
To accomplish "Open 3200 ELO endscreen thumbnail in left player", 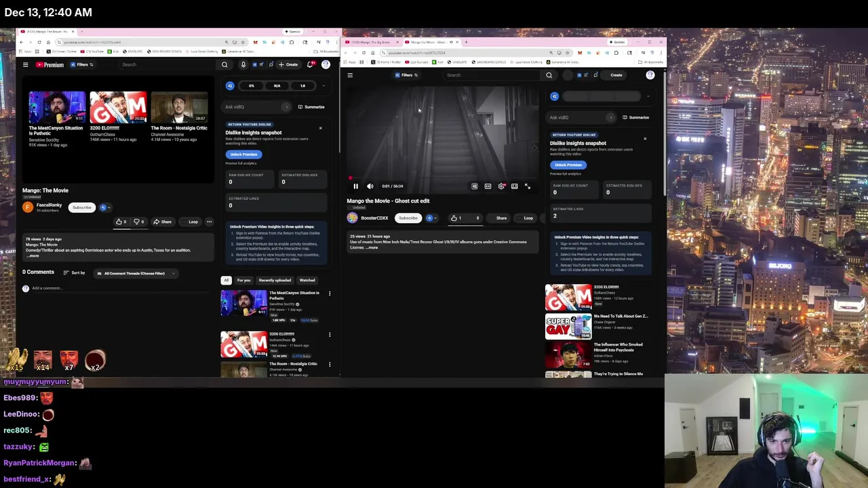I will tap(118, 106).
